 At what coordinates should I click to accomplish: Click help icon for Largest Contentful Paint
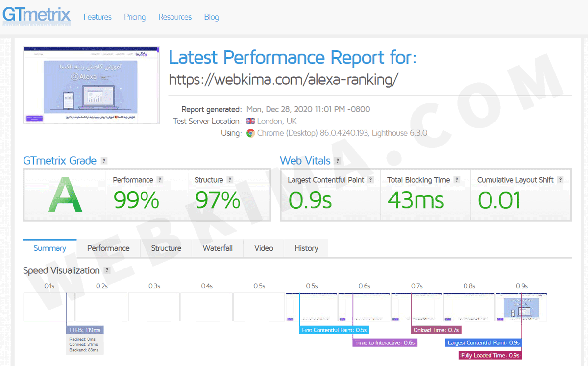(371, 180)
